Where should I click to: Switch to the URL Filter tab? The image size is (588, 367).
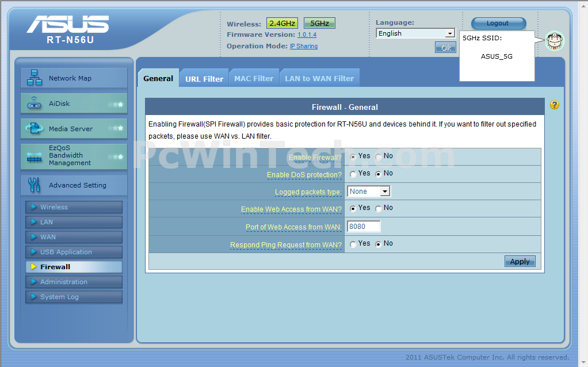tap(204, 79)
